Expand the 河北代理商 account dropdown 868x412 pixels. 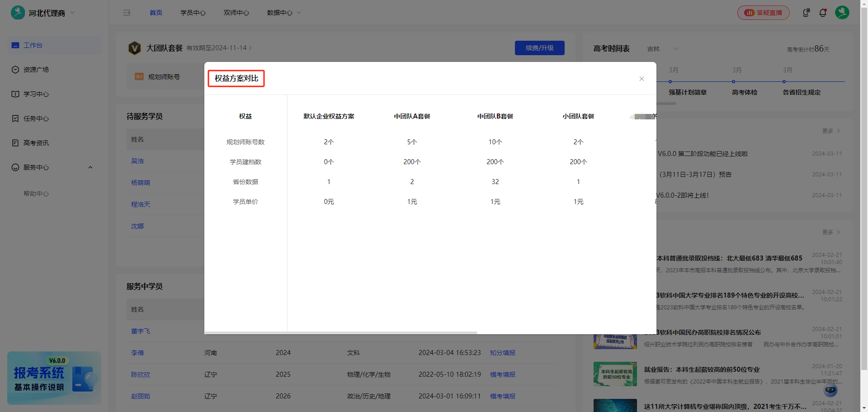pos(72,13)
